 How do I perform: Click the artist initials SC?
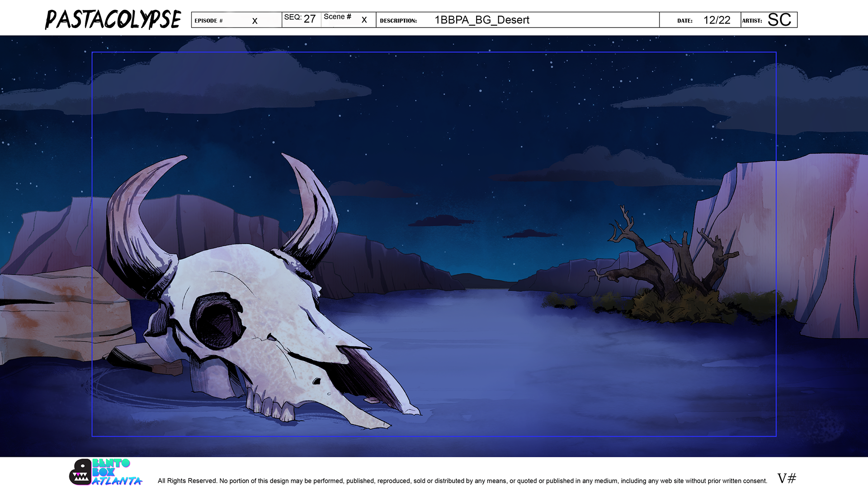click(x=779, y=20)
